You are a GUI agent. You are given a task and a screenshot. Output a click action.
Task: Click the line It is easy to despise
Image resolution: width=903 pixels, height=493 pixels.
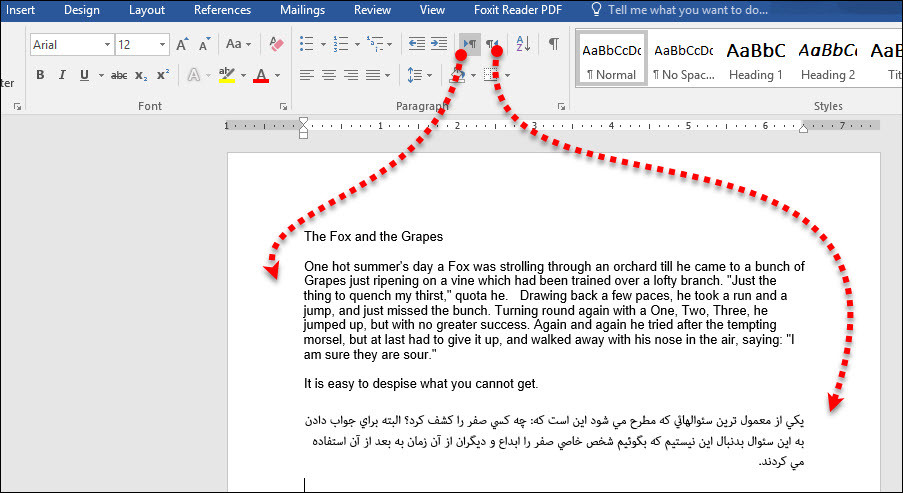tap(421, 384)
